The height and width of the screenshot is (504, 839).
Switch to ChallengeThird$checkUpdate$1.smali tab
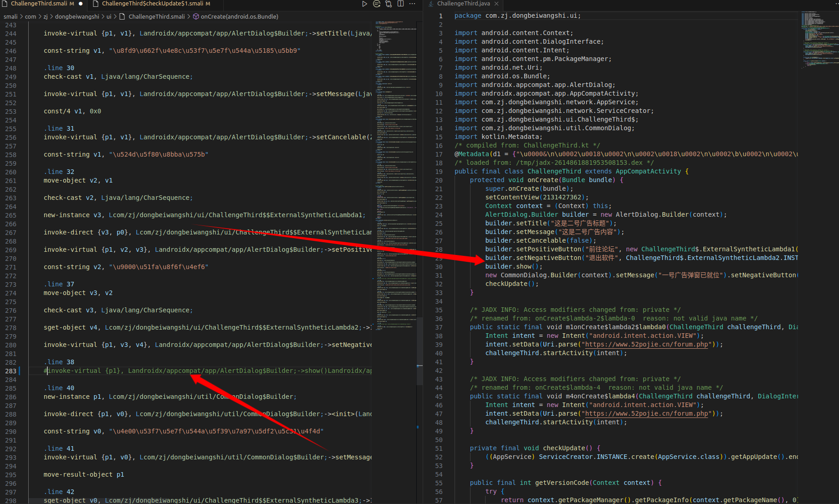pyautogui.click(x=152, y=4)
